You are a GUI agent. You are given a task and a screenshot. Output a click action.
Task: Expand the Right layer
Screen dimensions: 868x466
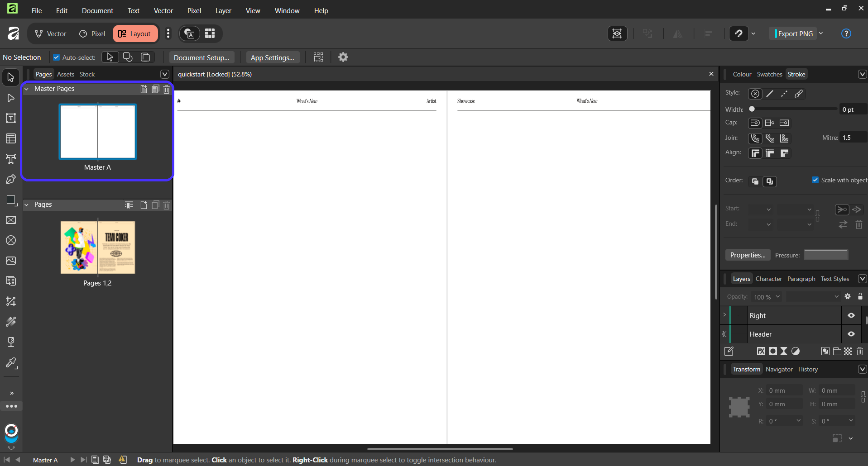(x=724, y=315)
